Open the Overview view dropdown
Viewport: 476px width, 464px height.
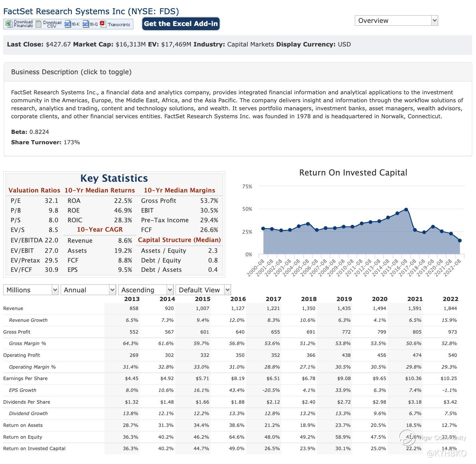pyautogui.click(x=396, y=21)
